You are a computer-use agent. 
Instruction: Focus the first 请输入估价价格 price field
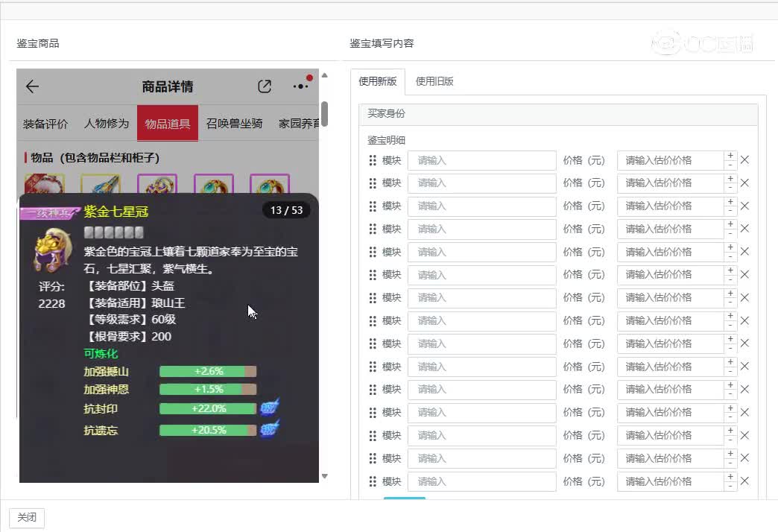click(671, 160)
